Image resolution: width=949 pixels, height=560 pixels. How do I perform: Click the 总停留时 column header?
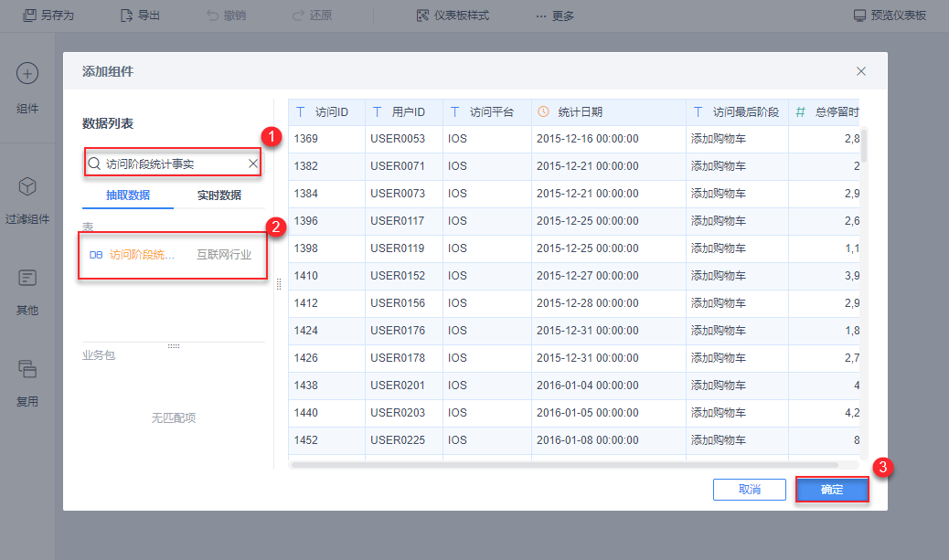click(x=824, y=111)
